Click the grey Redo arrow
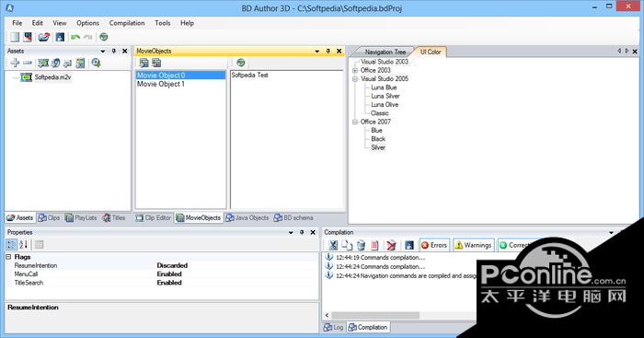This screenshot has width=644, height=338. [x=88, y=37]
